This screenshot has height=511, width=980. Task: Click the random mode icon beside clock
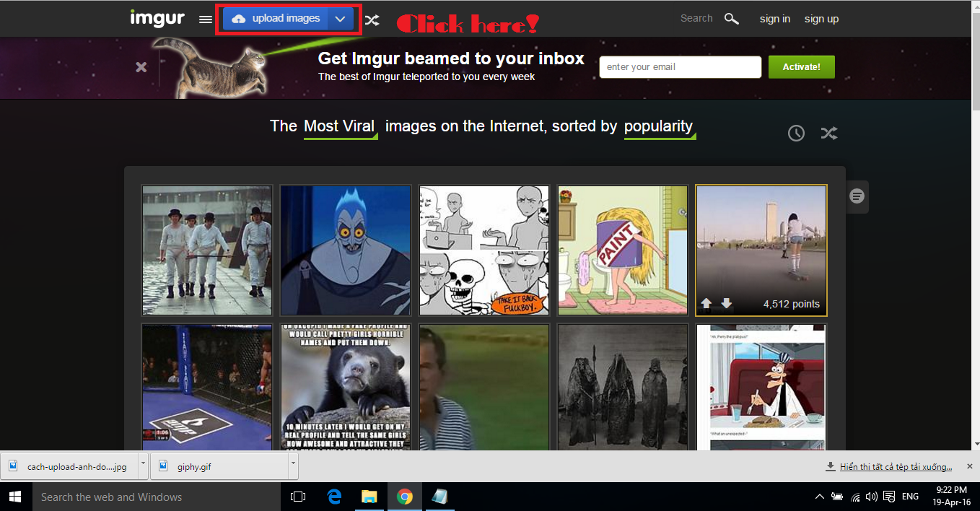pyautogui.click(x=829, y=133)
